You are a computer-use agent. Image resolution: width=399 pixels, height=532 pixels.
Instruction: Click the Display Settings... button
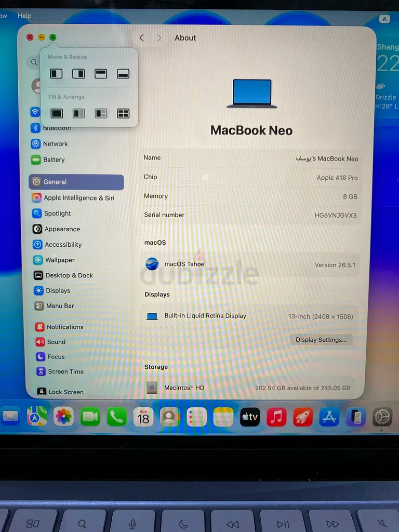tap(321, 340)
